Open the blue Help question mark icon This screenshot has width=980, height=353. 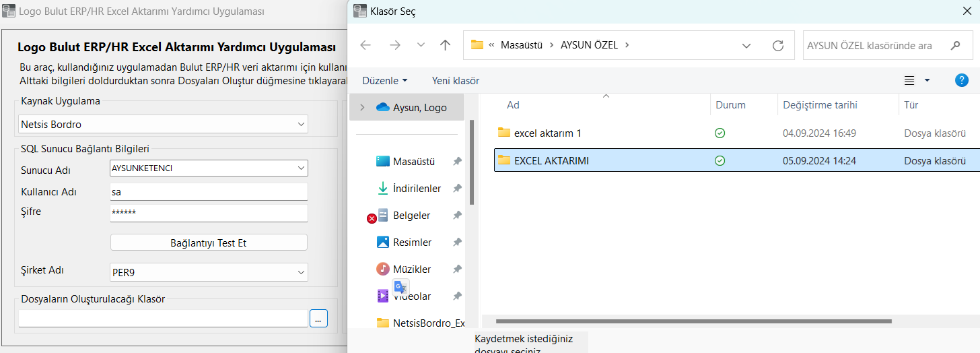(962, 80)
